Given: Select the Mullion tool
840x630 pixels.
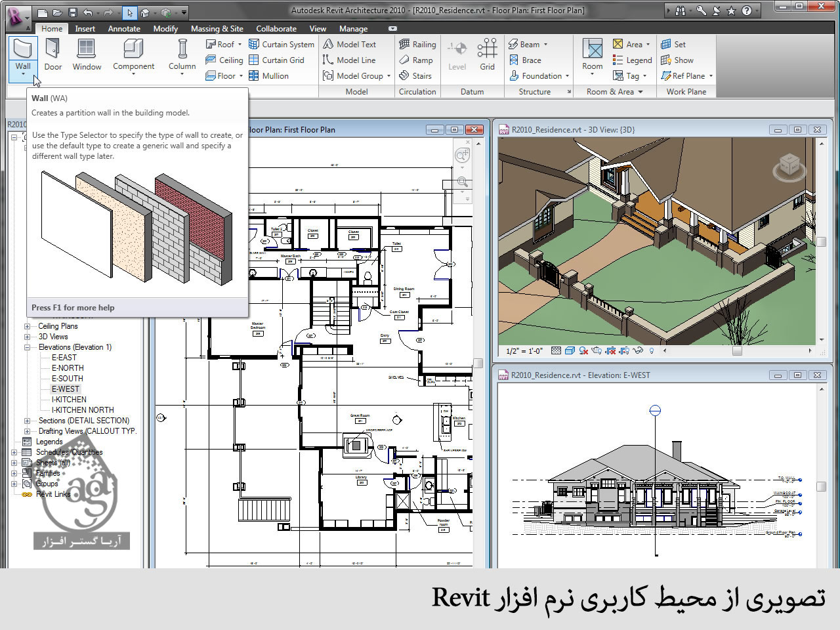Looking at the screenshot, I should [268, 75].
